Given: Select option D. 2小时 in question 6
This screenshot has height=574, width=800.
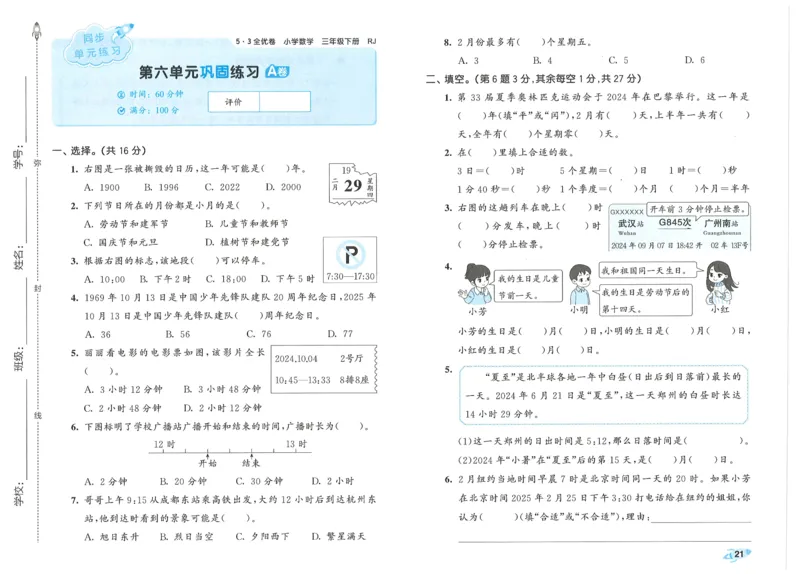Looking at the screenshot, I should [x=332, y=481].
